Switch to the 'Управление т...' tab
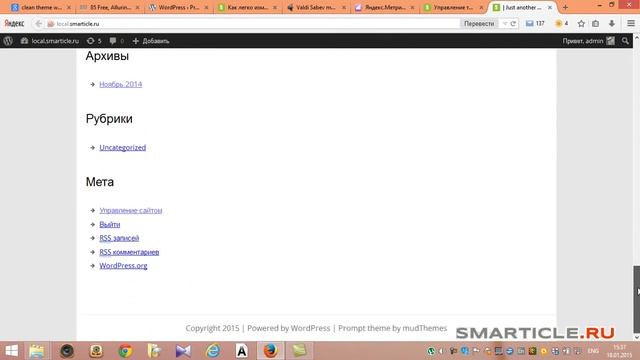640x360 pixels. [453, 7]
